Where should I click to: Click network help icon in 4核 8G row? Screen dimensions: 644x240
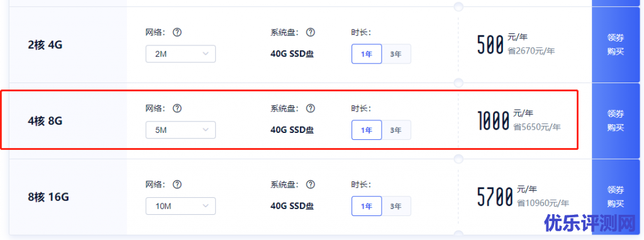[177, 108]
